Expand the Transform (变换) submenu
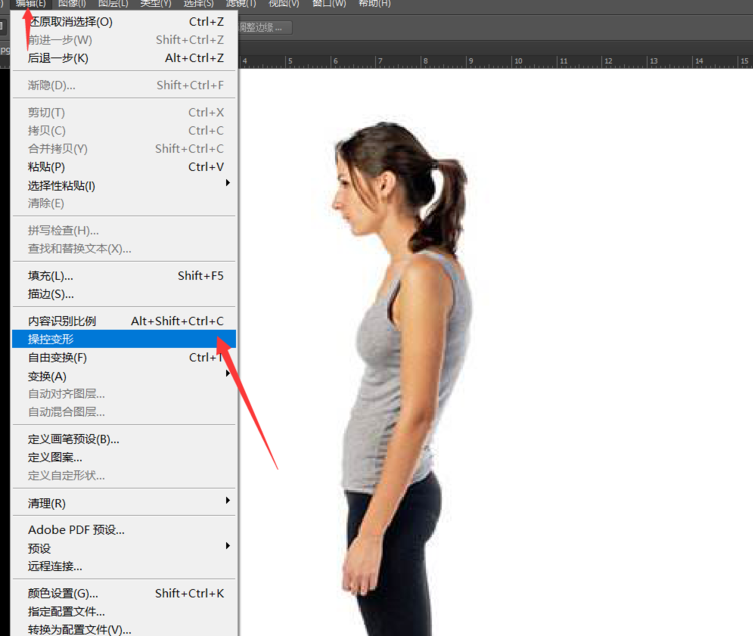The image size is (753, 636). (47, 376)
